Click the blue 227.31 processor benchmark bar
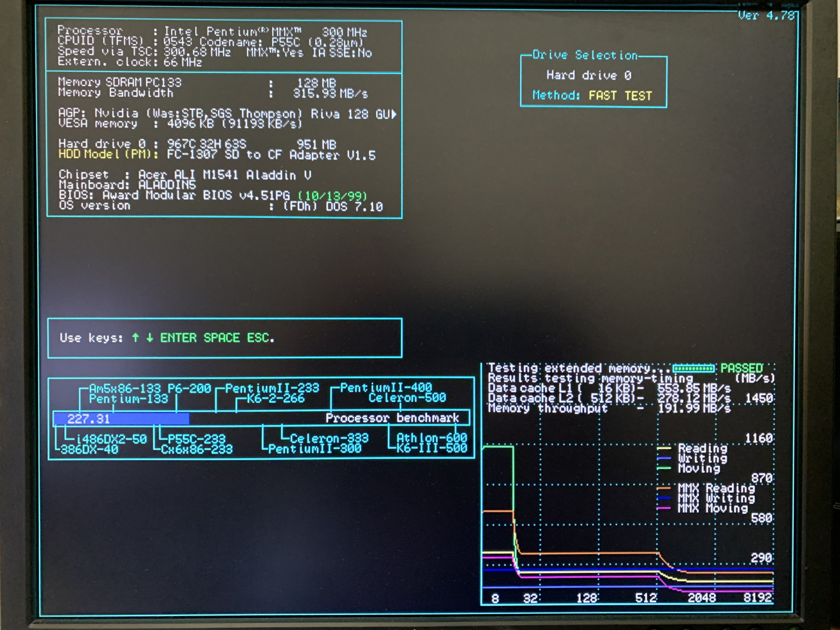Image resolution: width=840 pixels, height=630 pixels. coord(121,418)
